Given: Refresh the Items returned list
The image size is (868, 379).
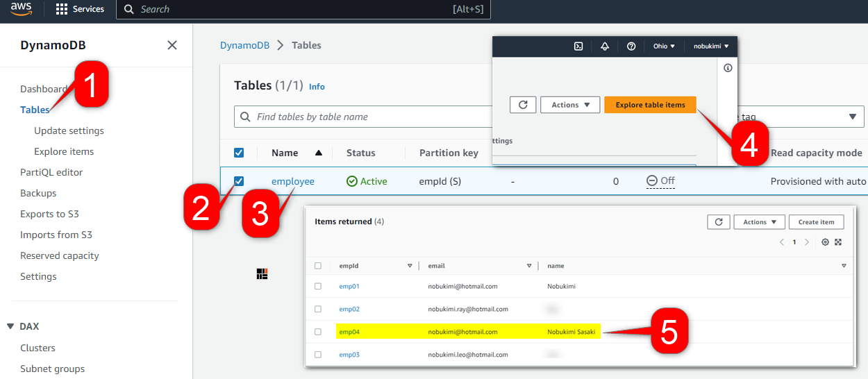Looking at the screenshot, I should click(x=719, y=222).
